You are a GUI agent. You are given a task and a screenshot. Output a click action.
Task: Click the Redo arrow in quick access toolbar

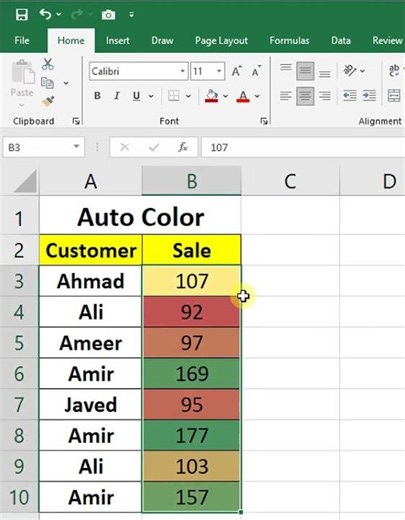[76, 14]
